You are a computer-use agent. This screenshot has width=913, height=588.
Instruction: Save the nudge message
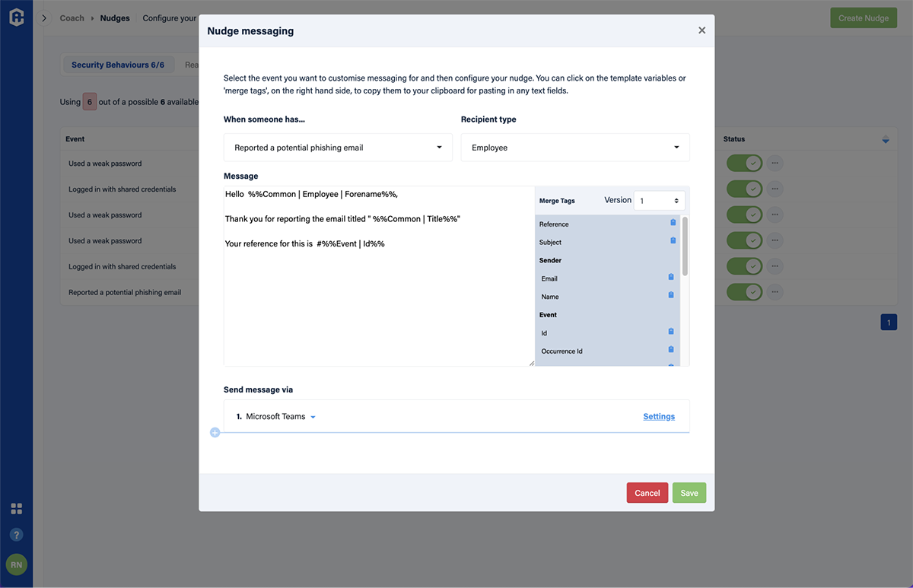[689, 493]
